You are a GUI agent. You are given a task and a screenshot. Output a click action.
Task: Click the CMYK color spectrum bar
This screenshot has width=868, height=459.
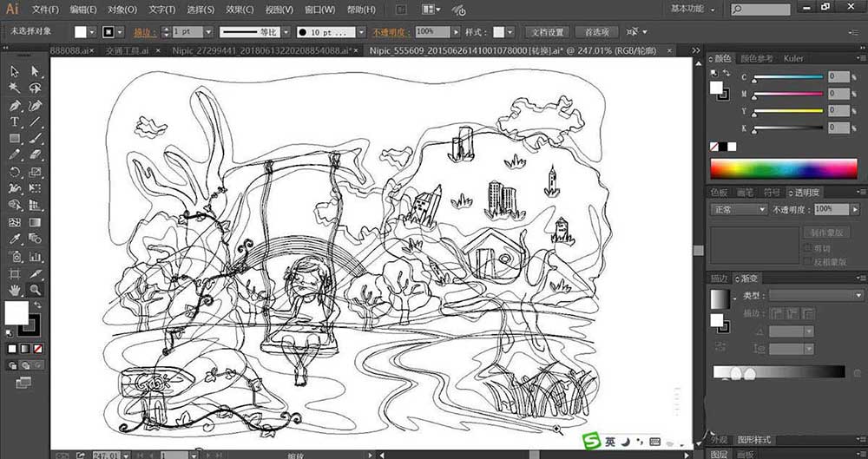click(783, 169)
